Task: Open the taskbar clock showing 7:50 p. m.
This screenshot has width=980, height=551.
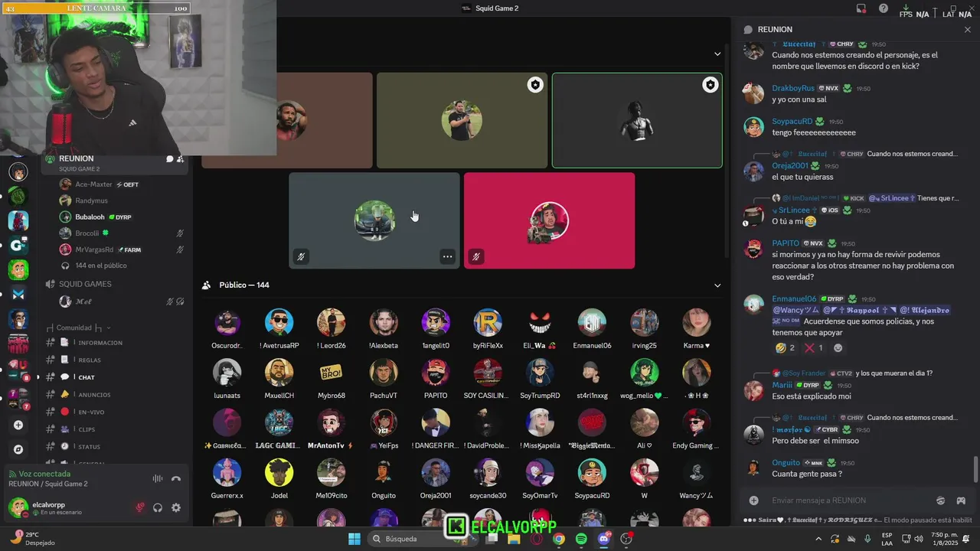Action: 946,539
